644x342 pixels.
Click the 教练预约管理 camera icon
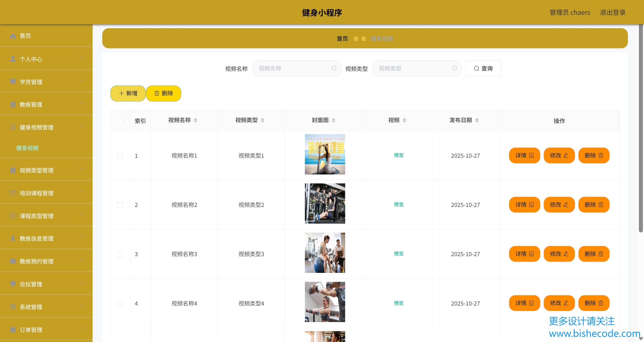(13, 261)
